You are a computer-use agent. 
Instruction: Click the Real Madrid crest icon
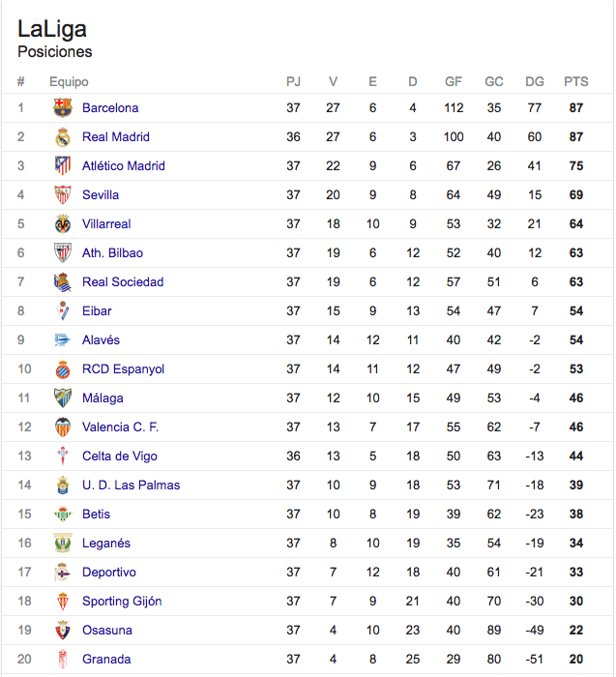coord(63,137)
